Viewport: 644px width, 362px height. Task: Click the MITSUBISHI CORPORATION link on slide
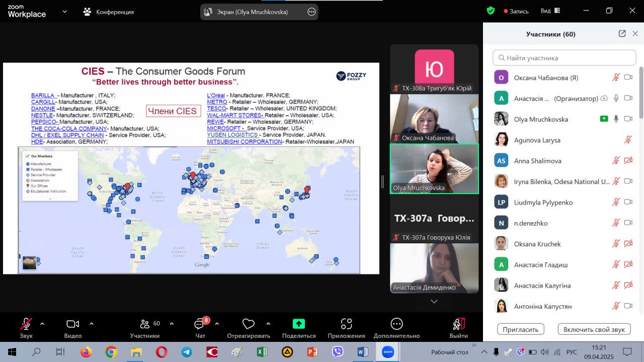coord(245,142)
